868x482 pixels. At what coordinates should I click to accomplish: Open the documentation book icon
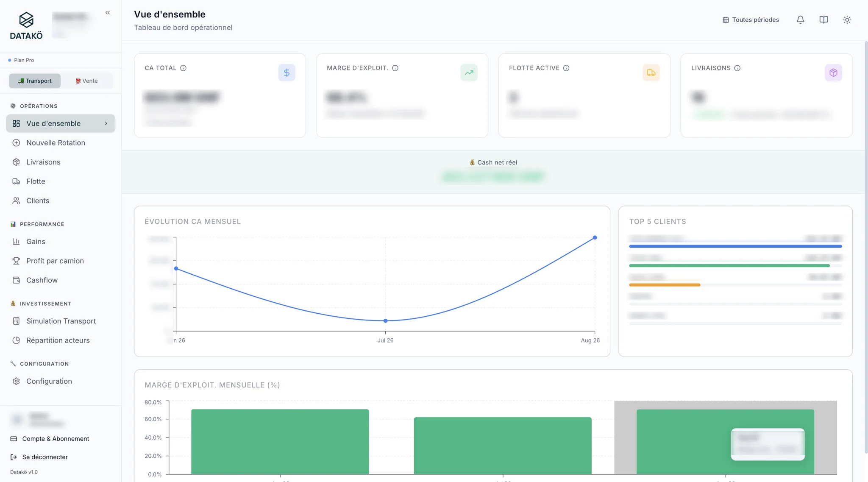click(823, 20)
